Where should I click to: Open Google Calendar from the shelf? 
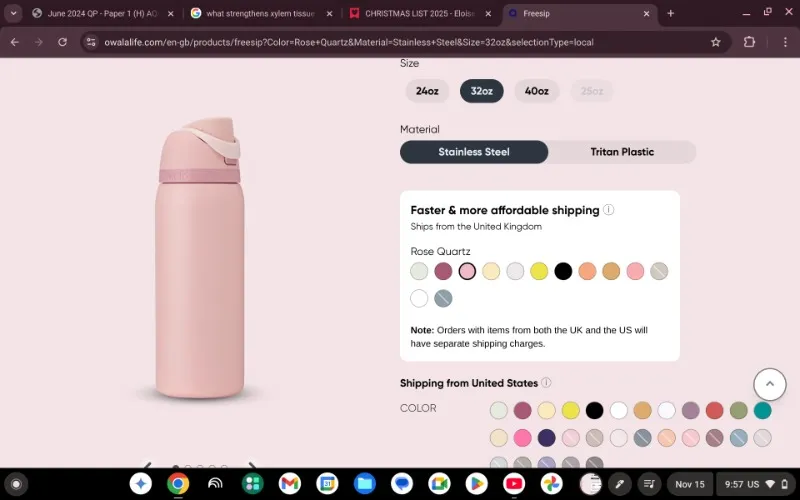click(327, 484)
